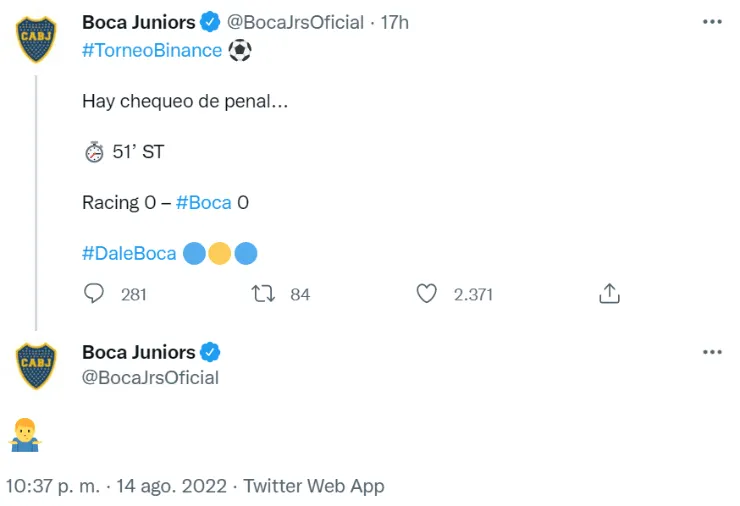
Task: Click the soccer ball emoji
Action: 240,50
